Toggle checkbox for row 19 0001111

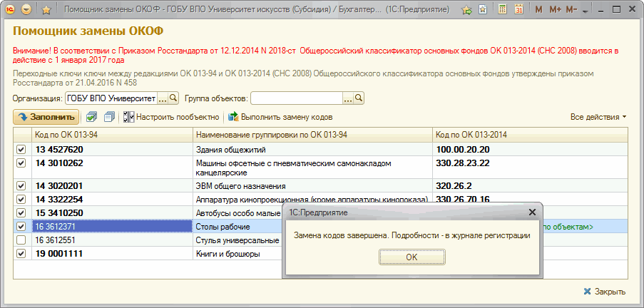21,253
